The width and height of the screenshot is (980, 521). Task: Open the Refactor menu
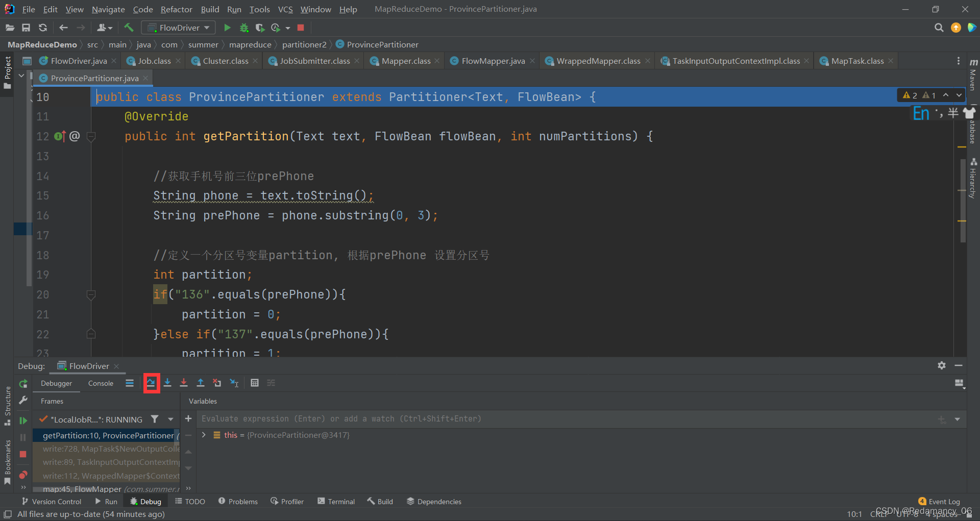176,9
